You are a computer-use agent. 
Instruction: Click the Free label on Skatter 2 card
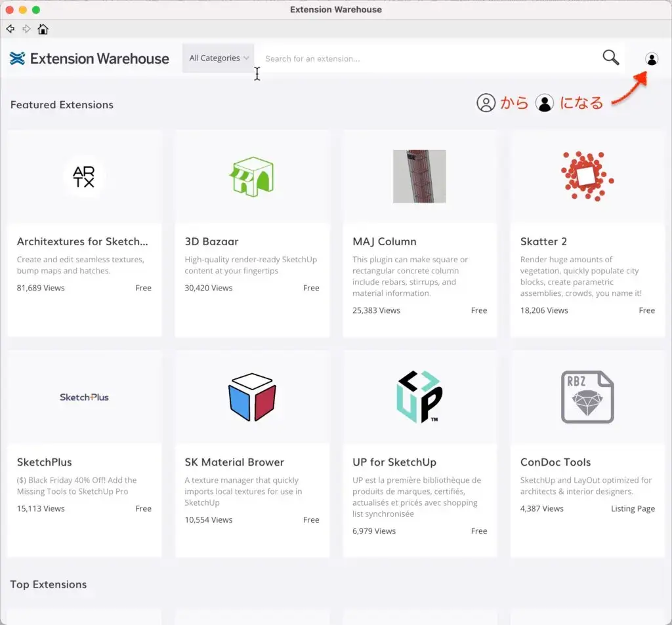[646, 310]
